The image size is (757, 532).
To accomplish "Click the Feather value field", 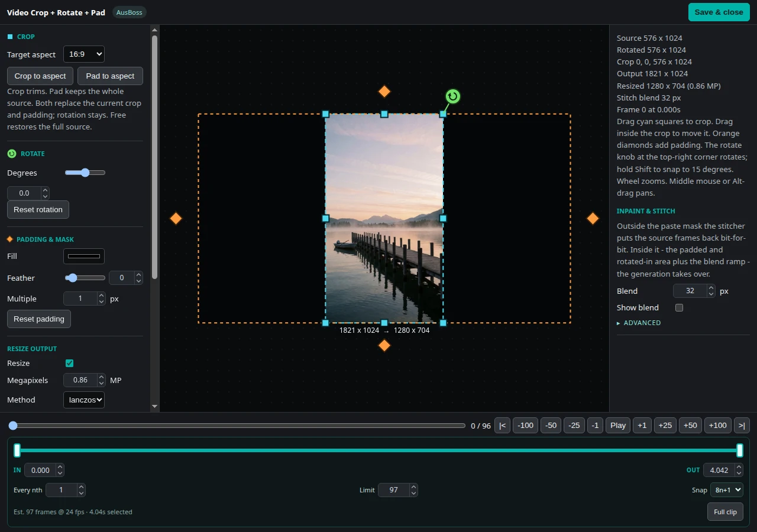I will (126, 278).
